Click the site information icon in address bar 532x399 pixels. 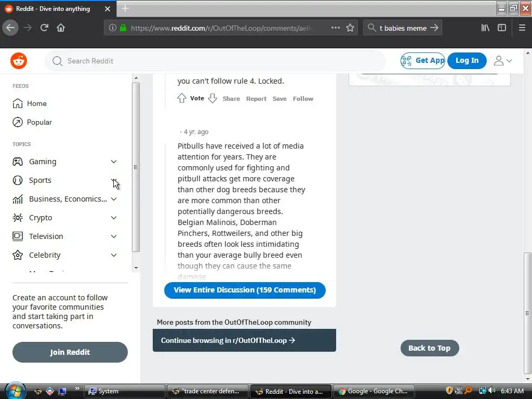click(113, 28)
